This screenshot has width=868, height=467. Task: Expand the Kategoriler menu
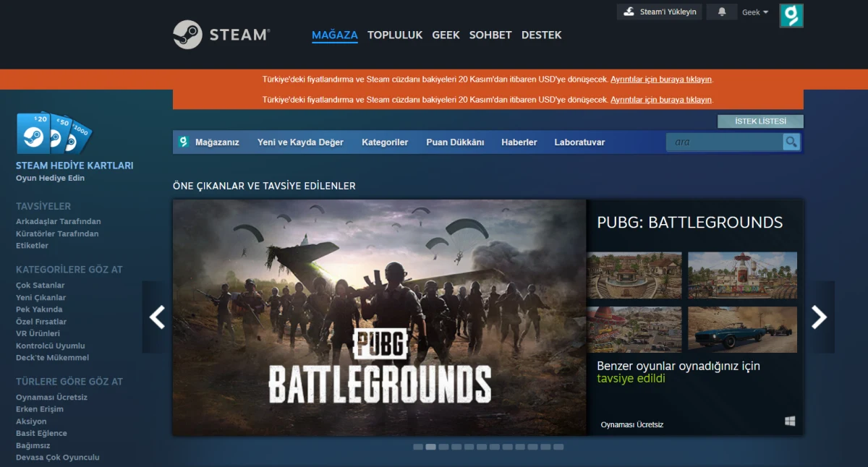[385, 142]
